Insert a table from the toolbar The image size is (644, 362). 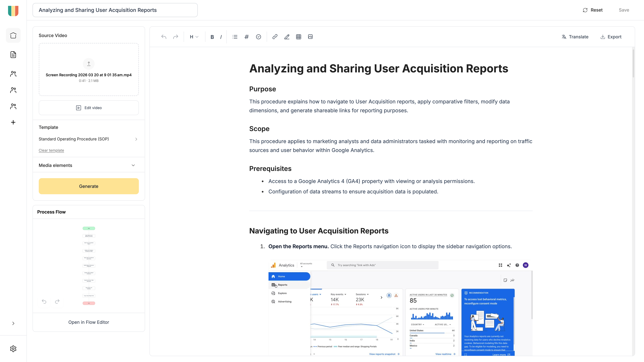[299, 37]
